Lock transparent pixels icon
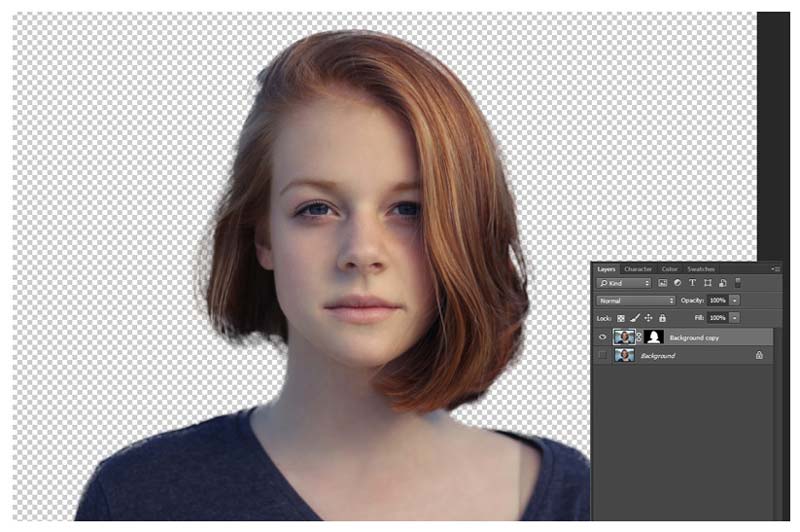800x532 pixels. click(621, 318)
